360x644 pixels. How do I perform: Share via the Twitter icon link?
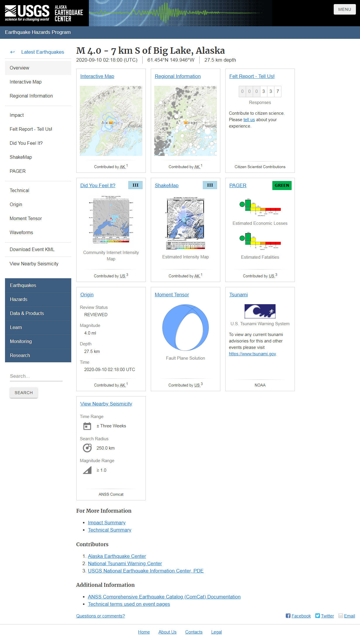point(318,616)
